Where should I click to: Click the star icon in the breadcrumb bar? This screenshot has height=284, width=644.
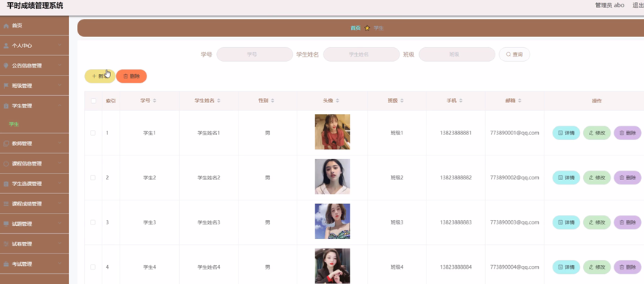(x=367, y=28)
